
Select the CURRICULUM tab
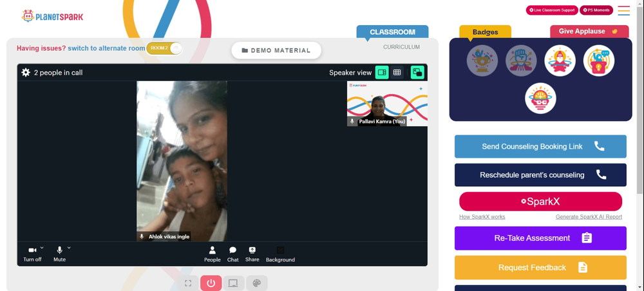401,47
